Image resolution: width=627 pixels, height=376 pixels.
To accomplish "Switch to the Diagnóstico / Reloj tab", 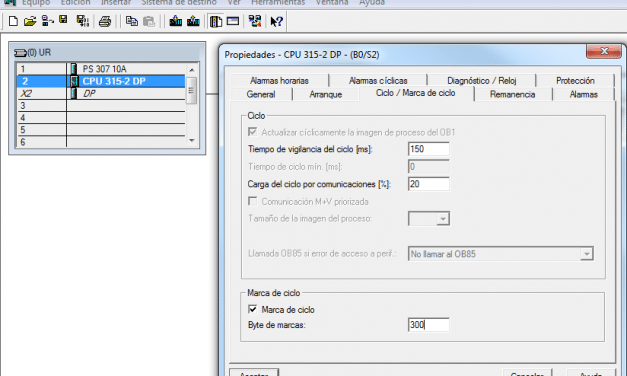I will click(481, 80).
